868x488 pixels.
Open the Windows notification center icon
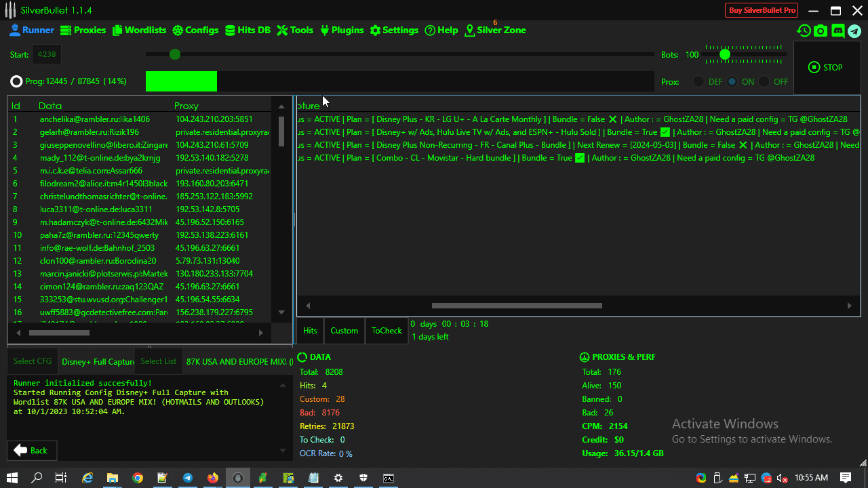coord(846,478)
